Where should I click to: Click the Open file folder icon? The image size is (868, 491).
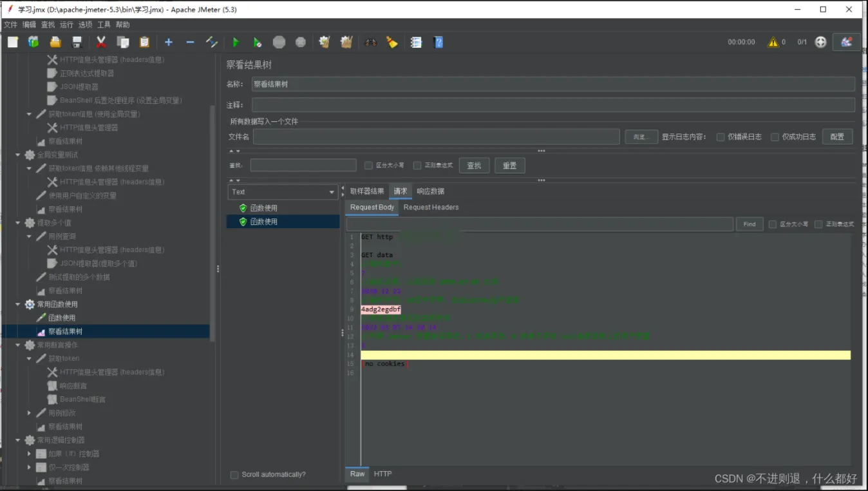55,42
